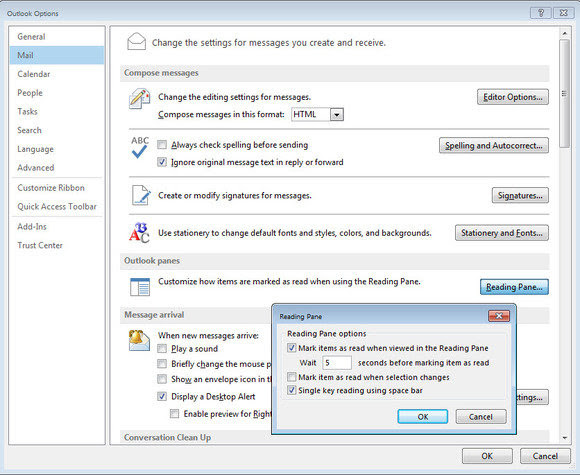Open the message format HTML dropdown arrow
The image size is (580, 475).
tap(337, 115)
